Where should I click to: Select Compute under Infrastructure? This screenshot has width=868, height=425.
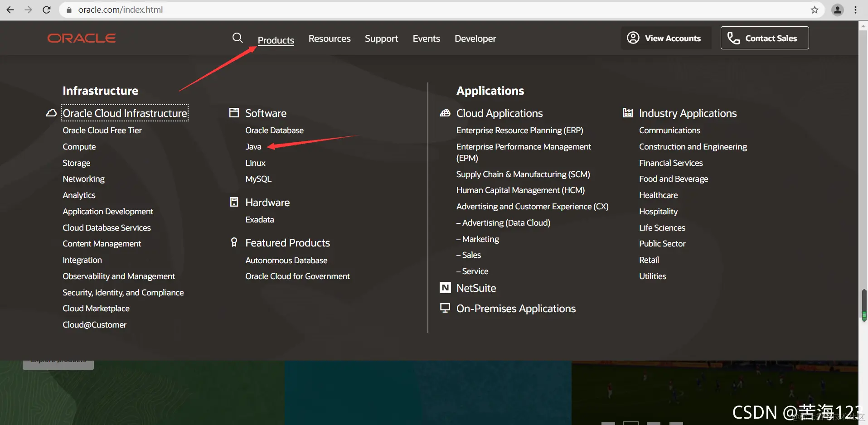[x=79, y=146]
